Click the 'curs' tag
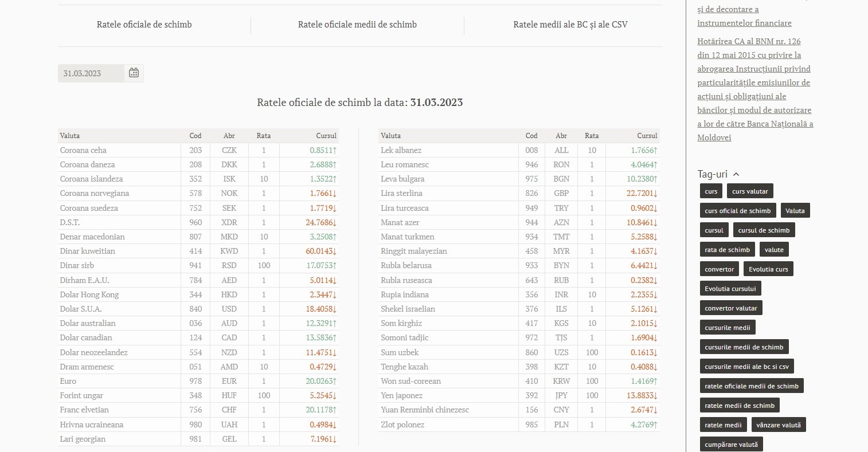 [x=711, y=191]
